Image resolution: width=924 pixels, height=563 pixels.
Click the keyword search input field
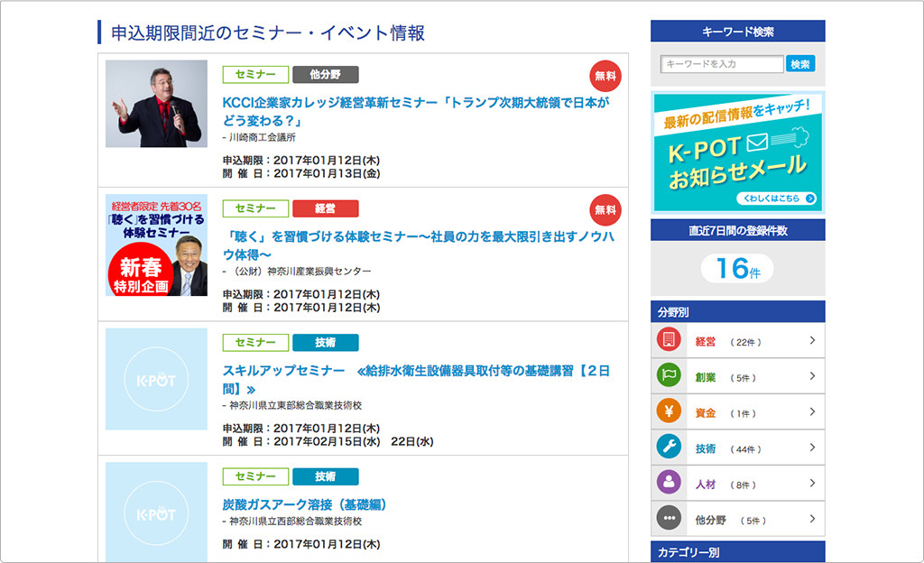(721, 64)
